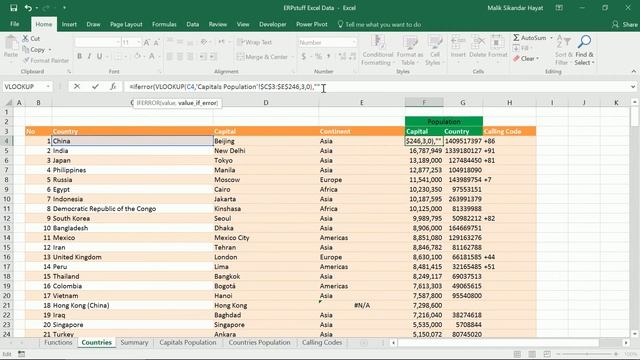Open the Clipboard group dialog launcher
Viewport: 640px width, 360px height.
[68, 72]
